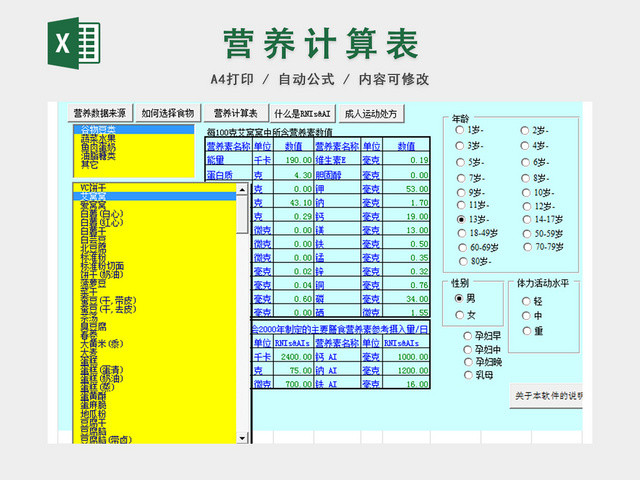Click the 胆固醇 nutrient cell
This screenshot has height=480, width=640.
tap(338, 175)
